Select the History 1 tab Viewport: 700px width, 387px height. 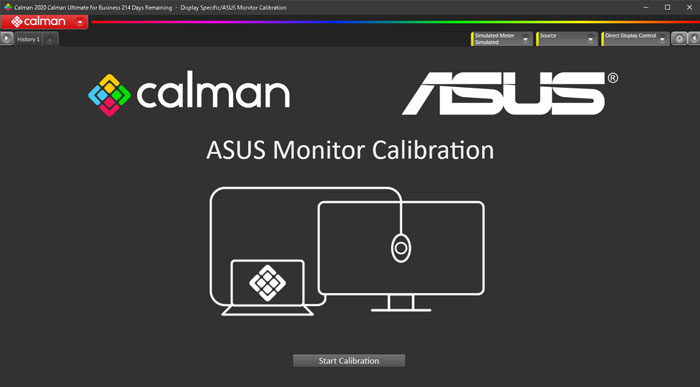[x=29, y=39]
